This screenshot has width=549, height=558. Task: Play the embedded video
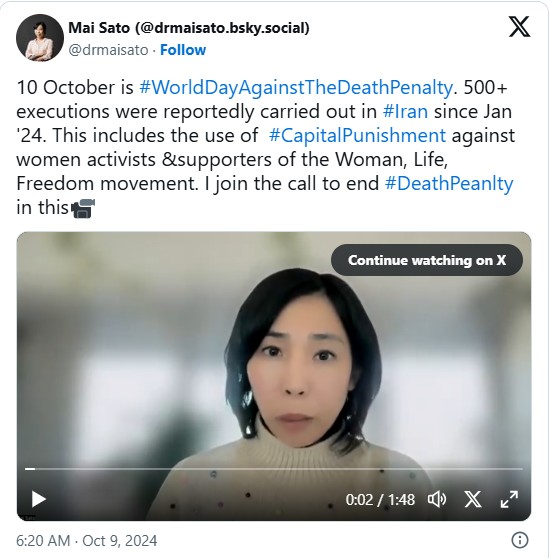38,499
